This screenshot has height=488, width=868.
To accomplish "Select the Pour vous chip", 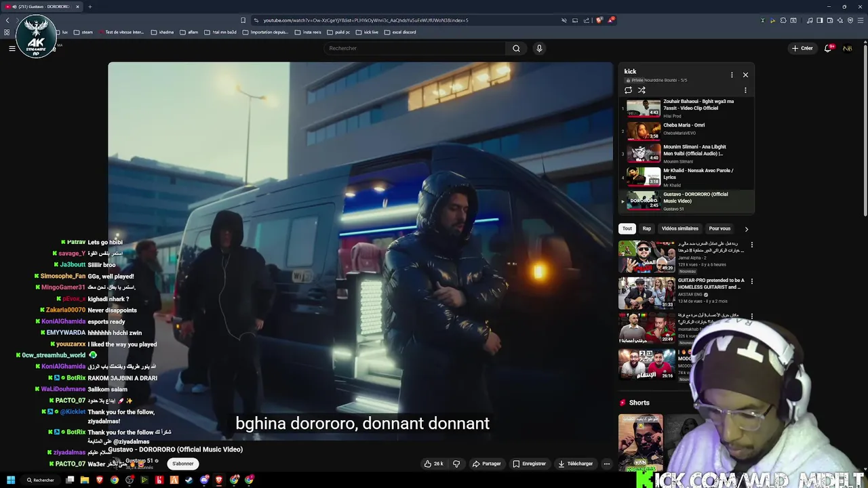I will coord(719,228).
